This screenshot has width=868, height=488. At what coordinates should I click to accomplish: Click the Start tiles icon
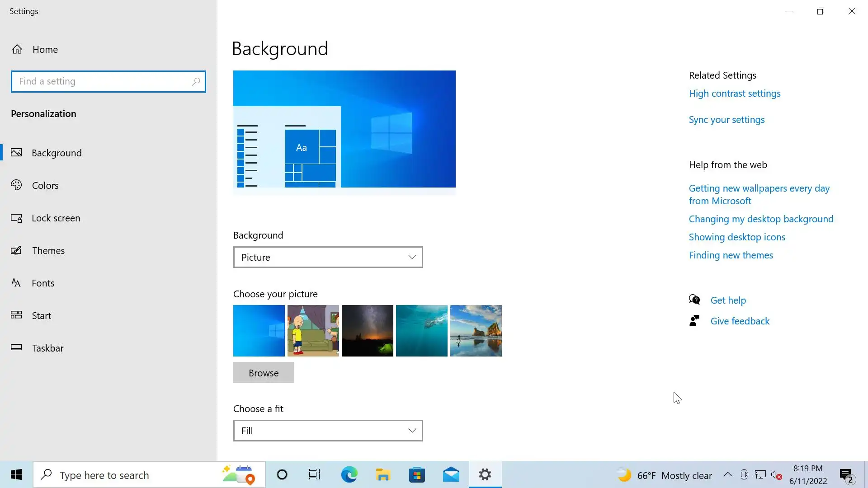pos(16,315)
